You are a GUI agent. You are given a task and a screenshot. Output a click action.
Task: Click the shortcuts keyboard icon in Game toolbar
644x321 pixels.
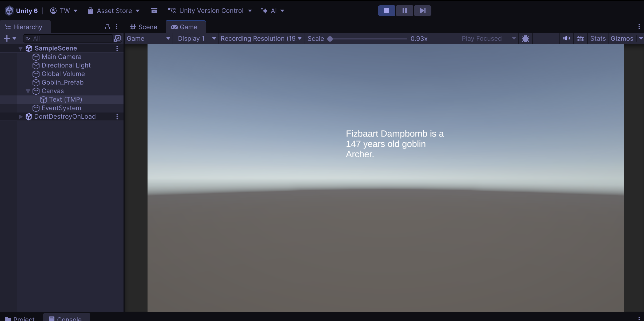[x=580, y=38]
